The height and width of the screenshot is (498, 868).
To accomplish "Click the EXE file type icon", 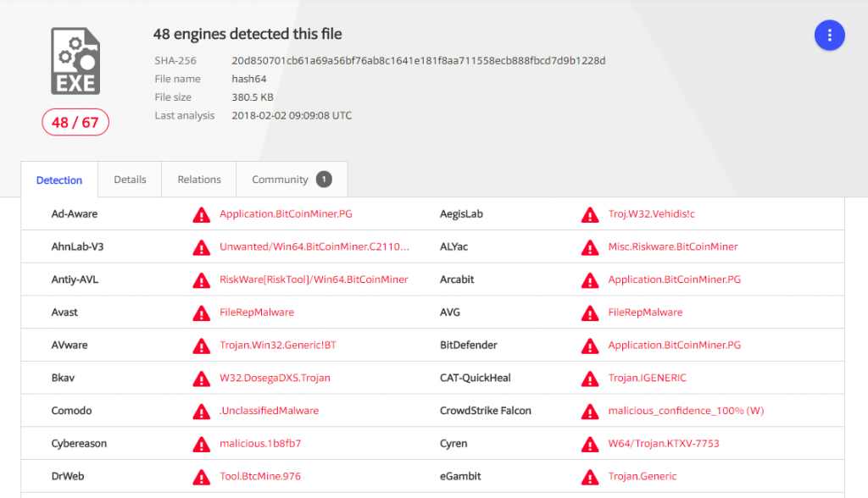I will 75,60.
